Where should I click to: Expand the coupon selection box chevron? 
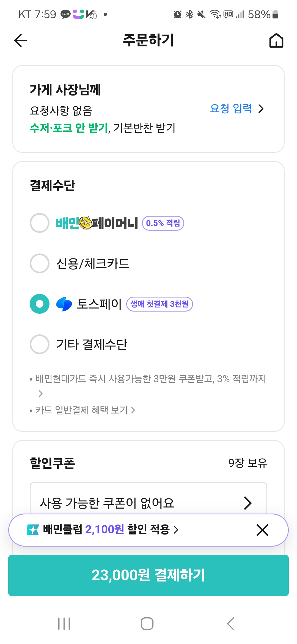coord(248,503)
